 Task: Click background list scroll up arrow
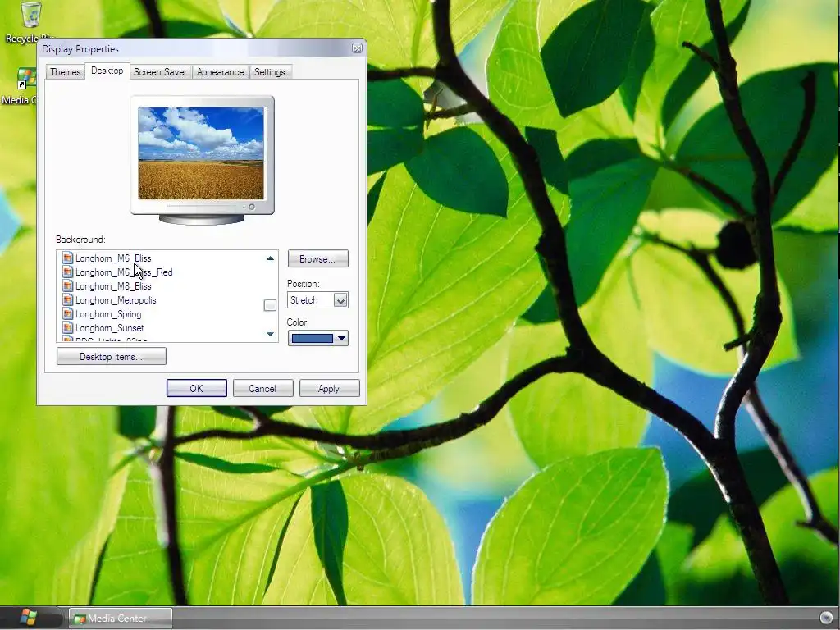pos(270,258)
